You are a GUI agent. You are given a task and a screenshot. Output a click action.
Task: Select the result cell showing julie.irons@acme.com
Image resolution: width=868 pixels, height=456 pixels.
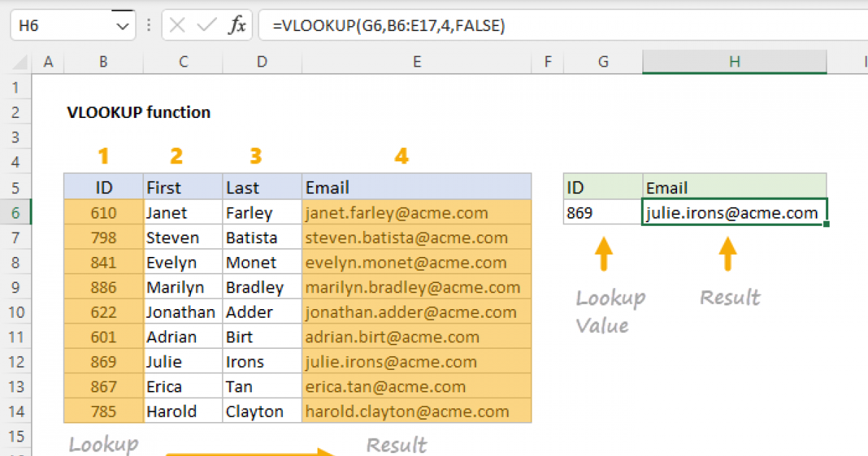click(734, 212)
